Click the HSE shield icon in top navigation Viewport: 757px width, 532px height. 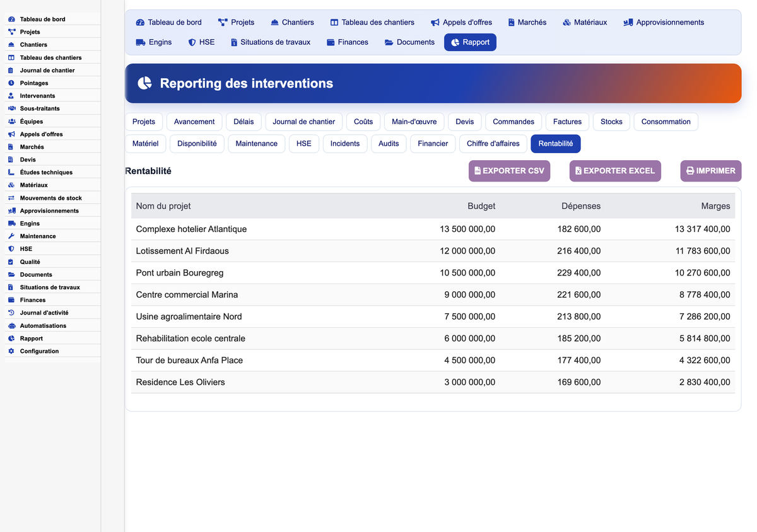point(192,42)
